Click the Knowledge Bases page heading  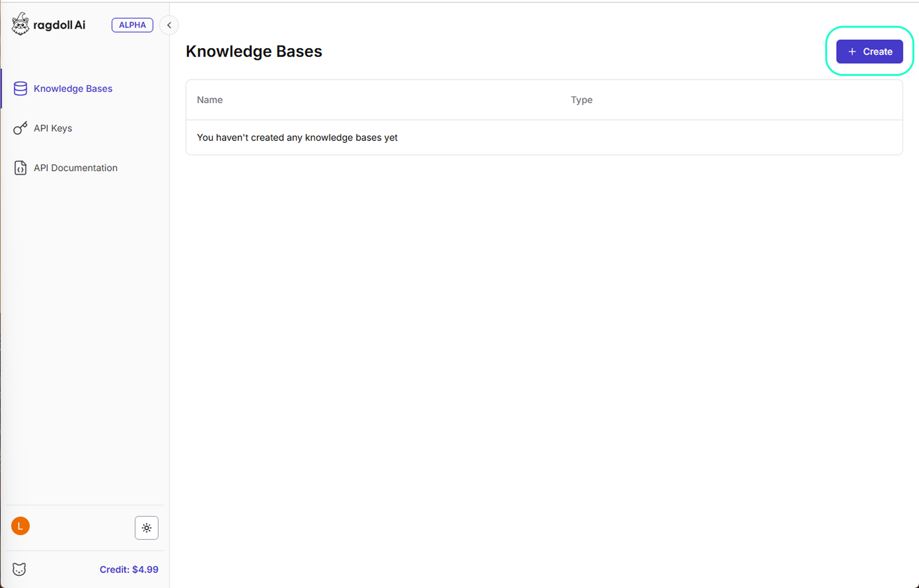(x=254, y=52)
